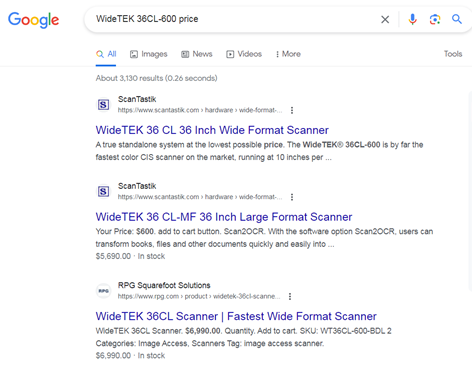Switch to the News tab
472x370 pixels.
click(x=197, y=54)
